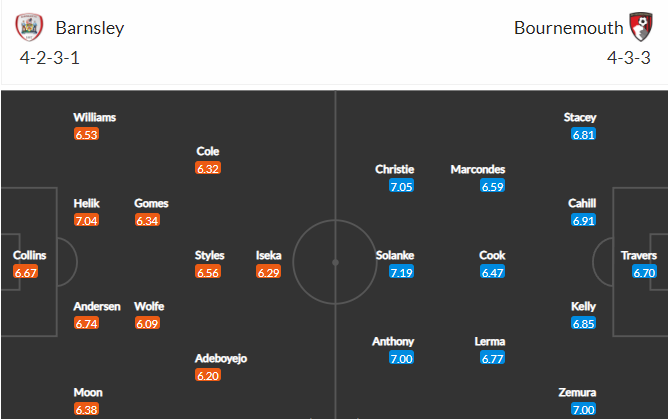Select Solanke's 7.19 rating badge
This screenshot has width=668, height=419.
point(401,272)
